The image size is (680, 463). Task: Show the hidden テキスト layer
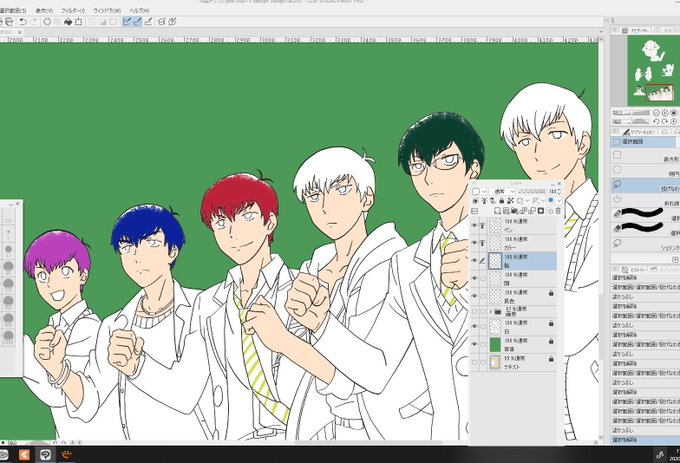474,362
